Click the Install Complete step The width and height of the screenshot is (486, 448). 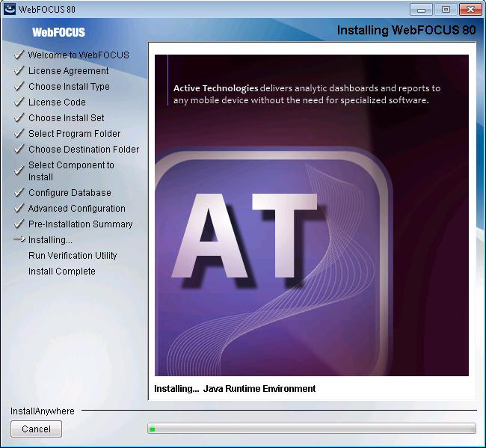pyautogui.click(x=61, y=271)
